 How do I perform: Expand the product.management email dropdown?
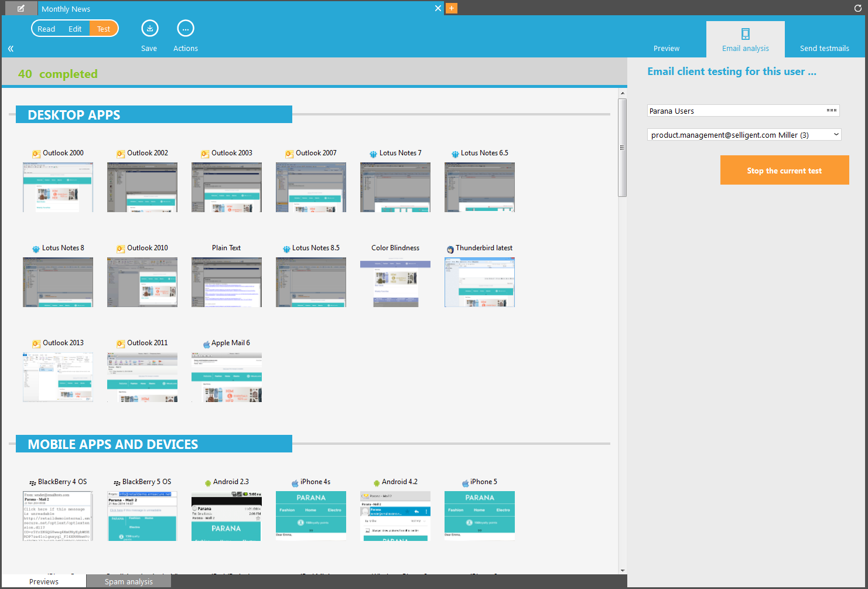[836, 135]
